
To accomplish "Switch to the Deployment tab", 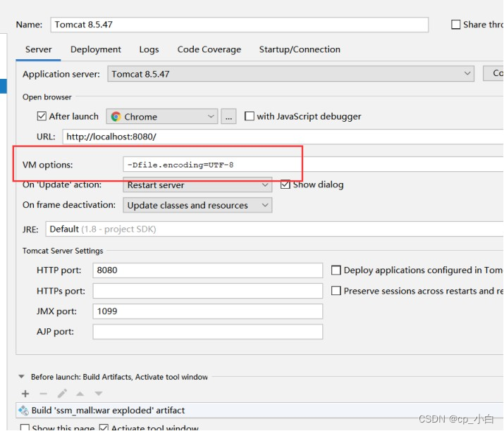I will pos(96,49).
